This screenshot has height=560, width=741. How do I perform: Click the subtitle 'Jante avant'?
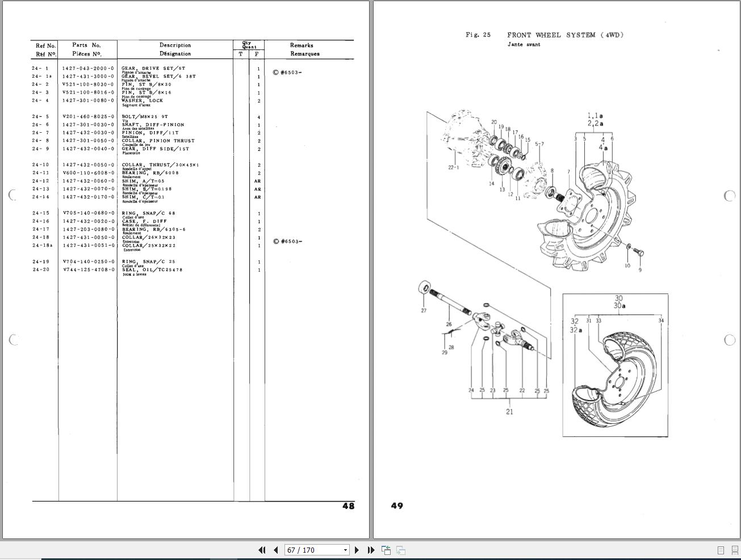524,44
